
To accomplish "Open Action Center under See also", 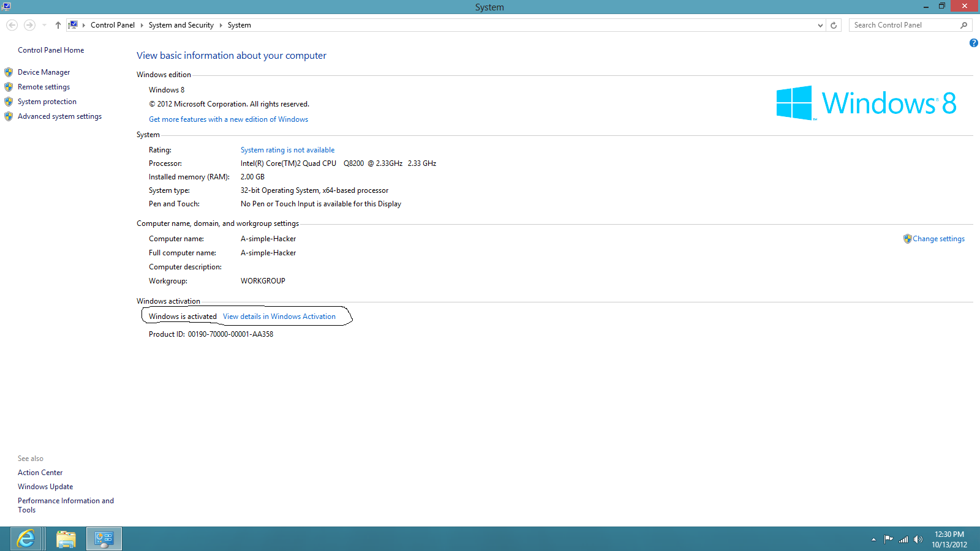I will tap(40, 473).
